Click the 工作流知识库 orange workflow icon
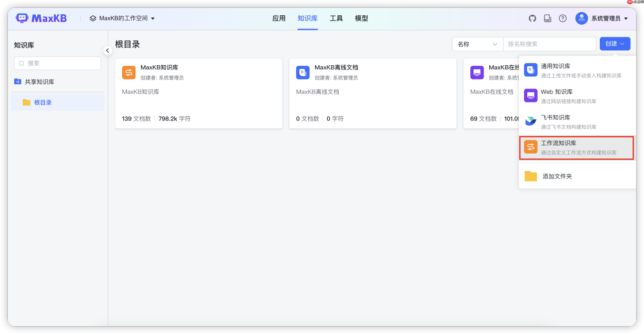644x334 pixels. click(531, 147)
